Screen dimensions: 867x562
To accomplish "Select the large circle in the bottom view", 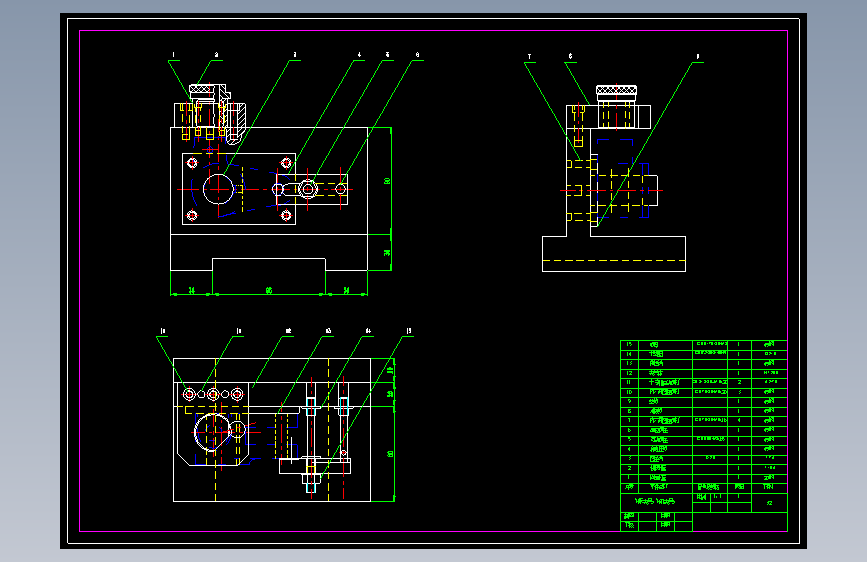I will click(x=212, y=431).
